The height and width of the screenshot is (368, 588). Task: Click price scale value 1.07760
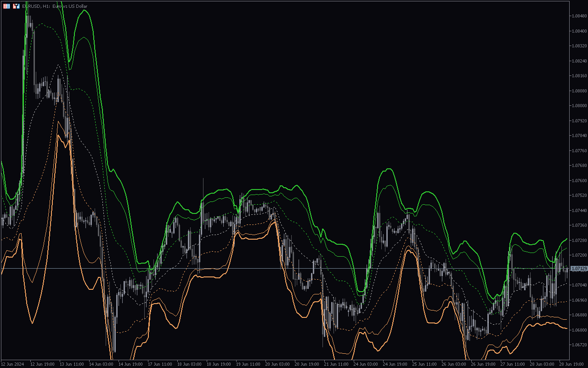579,150
